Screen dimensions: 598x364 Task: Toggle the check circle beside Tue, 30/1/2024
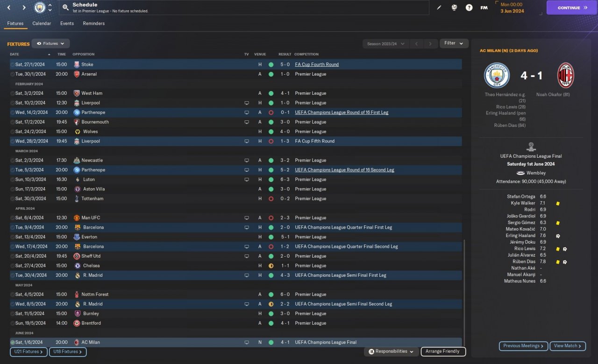coord(12,74)
